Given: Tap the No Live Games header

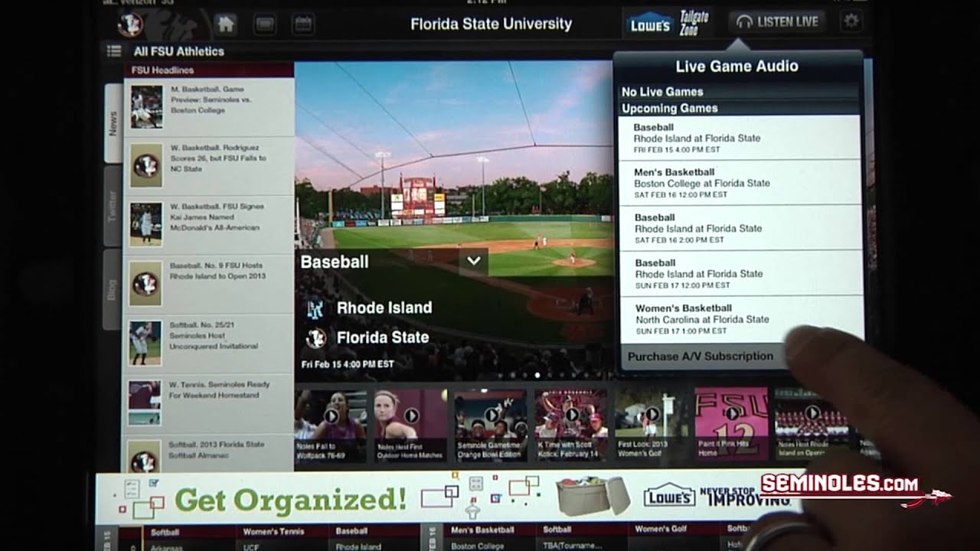Looking at the screenshot, I should [x=739, y=92].
